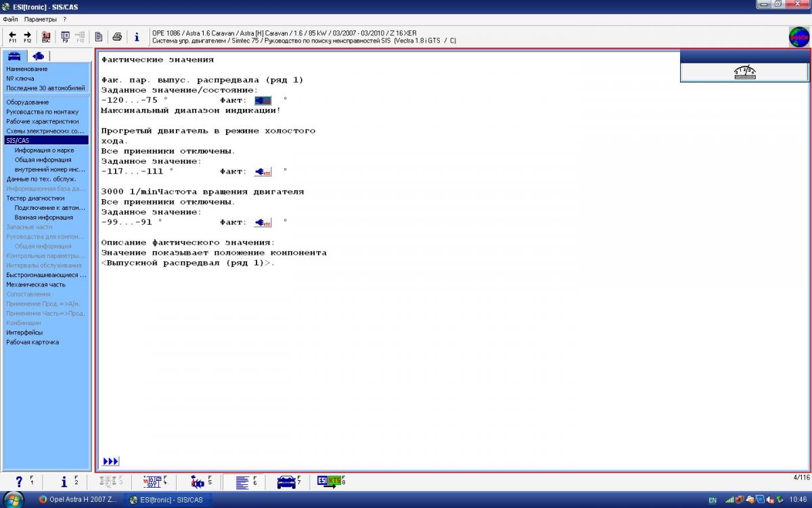Open Быстроизнашивающиеся ... entry
This screenshot has height=508, width=812.
click(47, 275)
